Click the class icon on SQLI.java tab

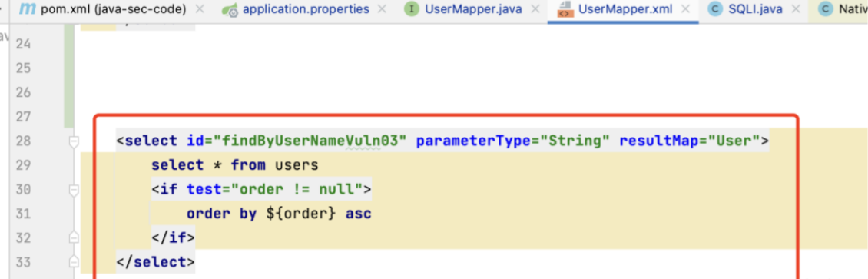coord(715,9)
